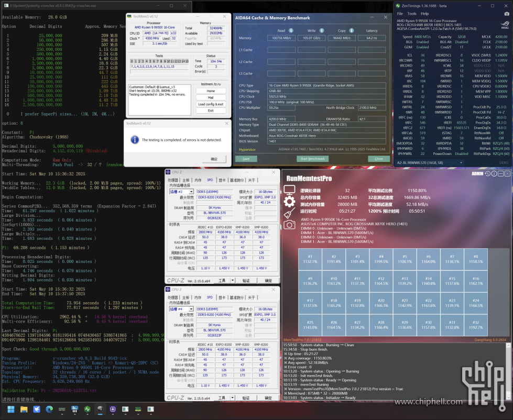Switch to 内存 tab in lower CPU-Z
Image resolution: width=513 pixels, height=420 pixels.
pyautogui.click(x=198, y=297)
